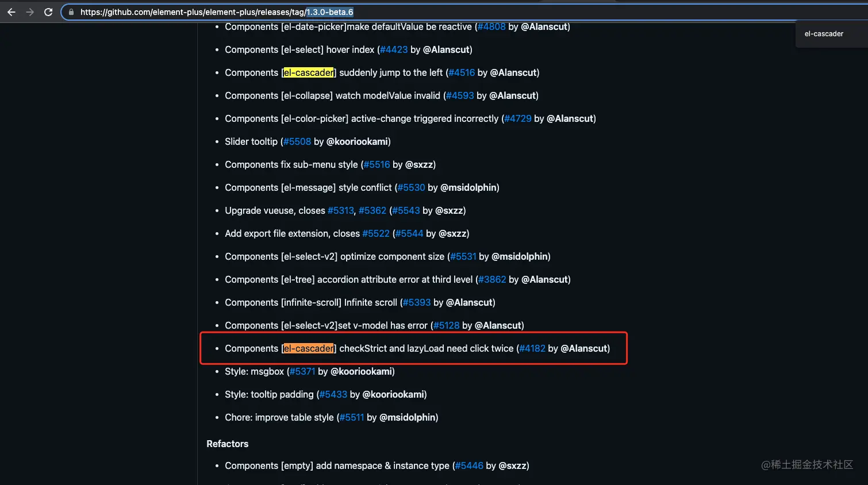Click the browser back arrow
The width and height of the screenshot is (868, 485).
click(x=11, y=12)
